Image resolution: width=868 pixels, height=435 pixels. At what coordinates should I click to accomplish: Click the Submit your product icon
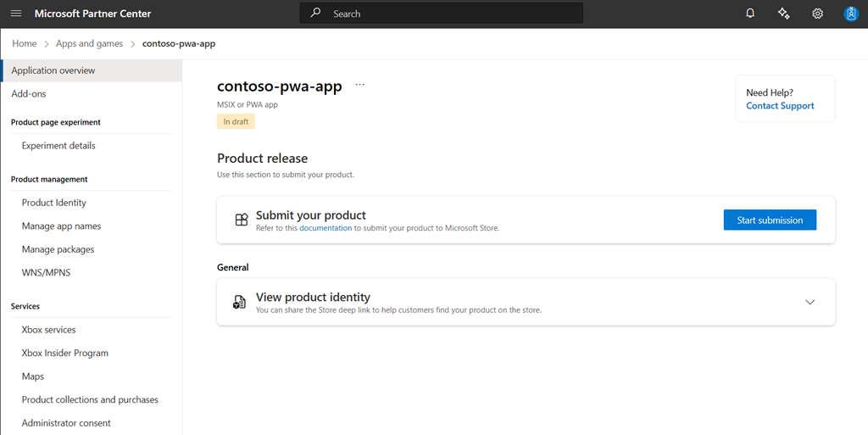242,220
